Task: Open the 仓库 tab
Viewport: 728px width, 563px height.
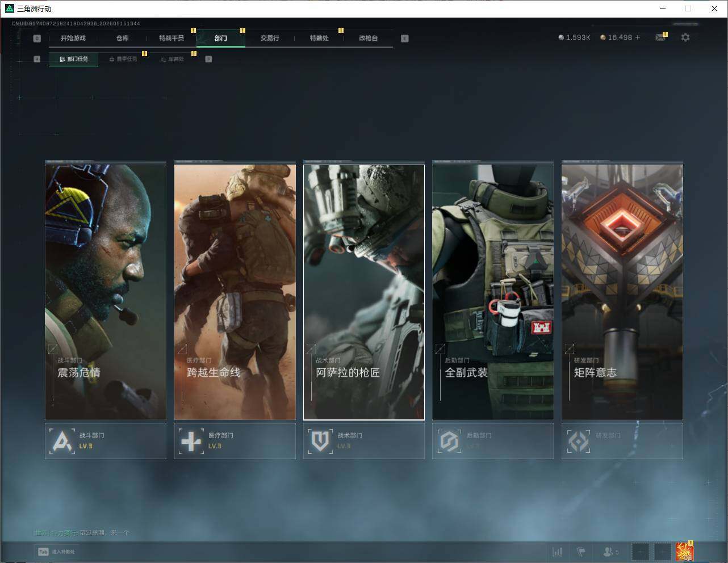Action: click(x=122, y=39)
